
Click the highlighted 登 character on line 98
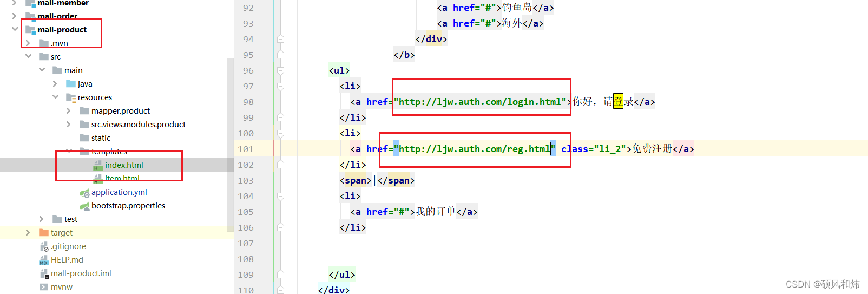coord(618,102)
